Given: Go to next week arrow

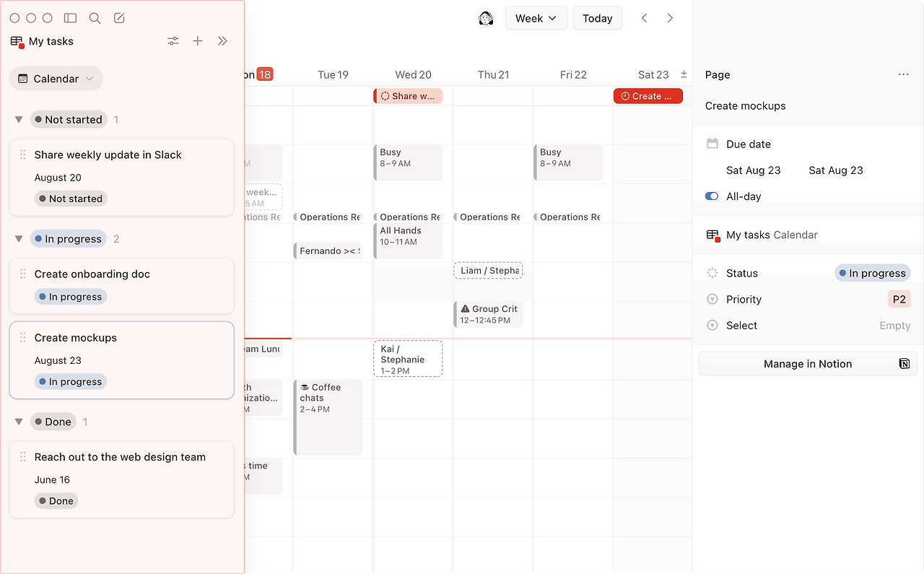Looking at the screenshot, I should (x=670, y=18).
